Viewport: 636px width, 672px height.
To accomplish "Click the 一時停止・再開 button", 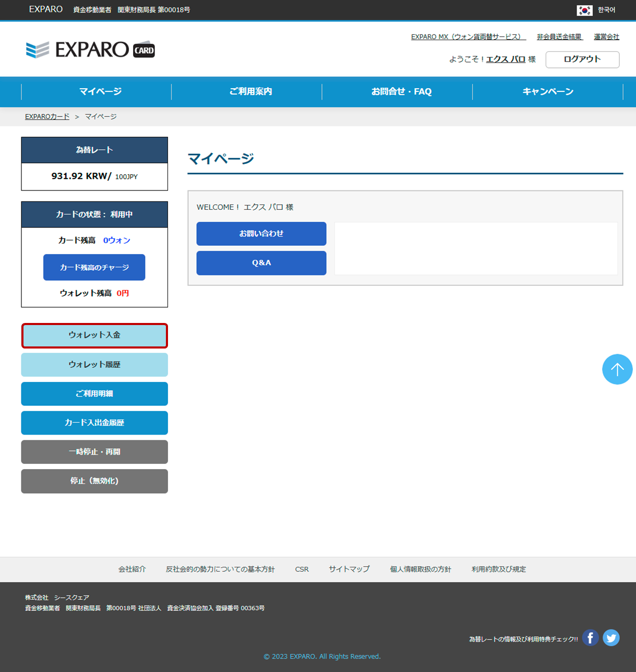I will pyautogui.click(x=94, y=452).
